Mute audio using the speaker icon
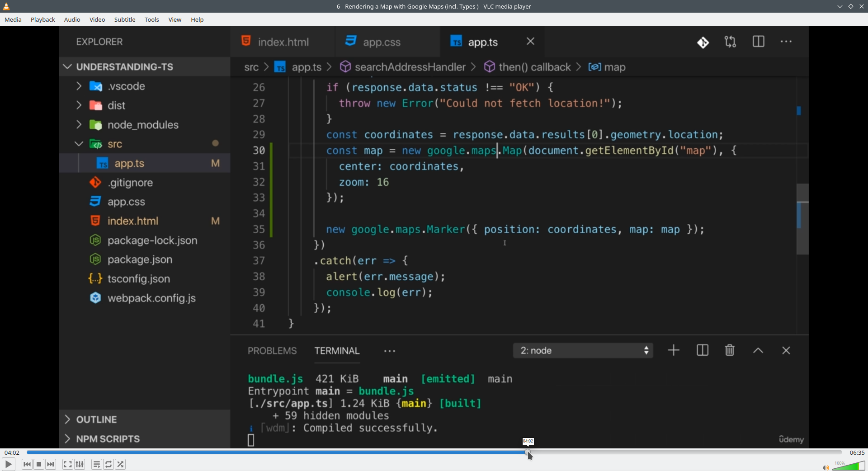The image size is (868, 471). pyautogui.click(x=826, y=467)
